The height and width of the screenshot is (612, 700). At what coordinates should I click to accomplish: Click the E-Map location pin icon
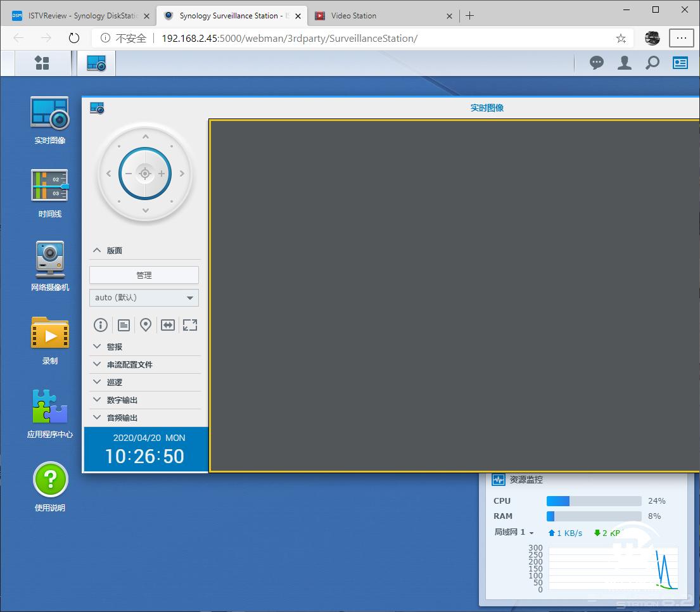146,325
